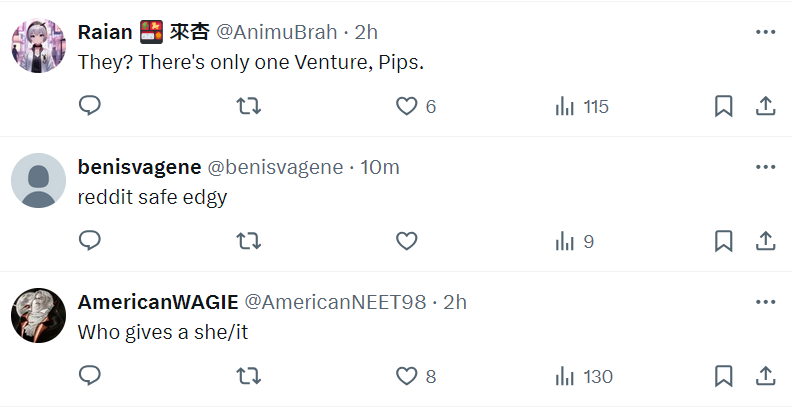Open benisvagene's default avatar

pos(38,180)
